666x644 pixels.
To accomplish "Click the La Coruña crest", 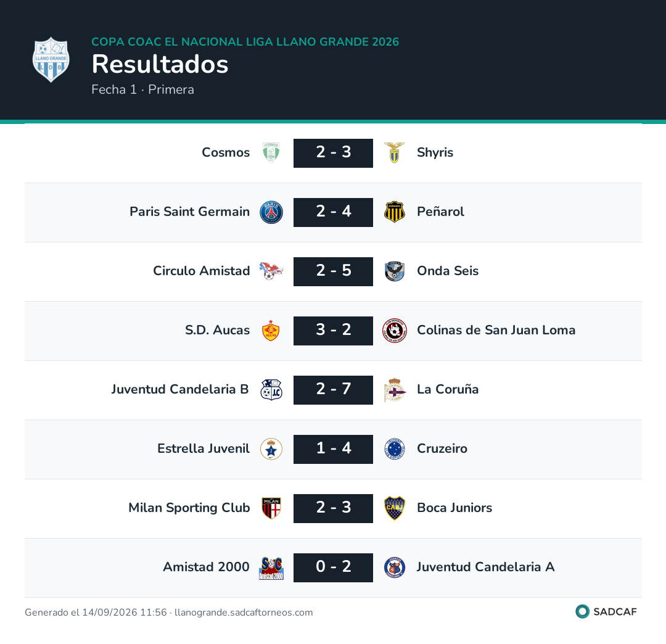I will tap(394, 390).
